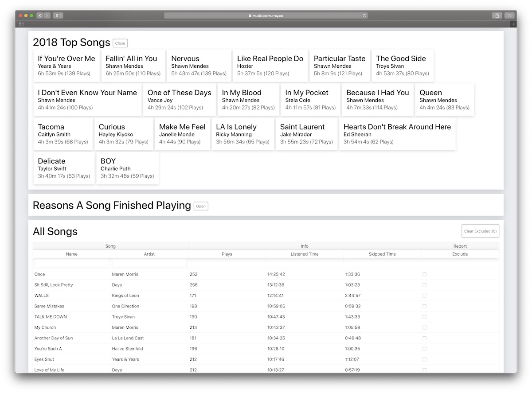This screenshot has height=393, width=532.
Task: Check the Exclude box for Once
Action: (x=424, y=274)
